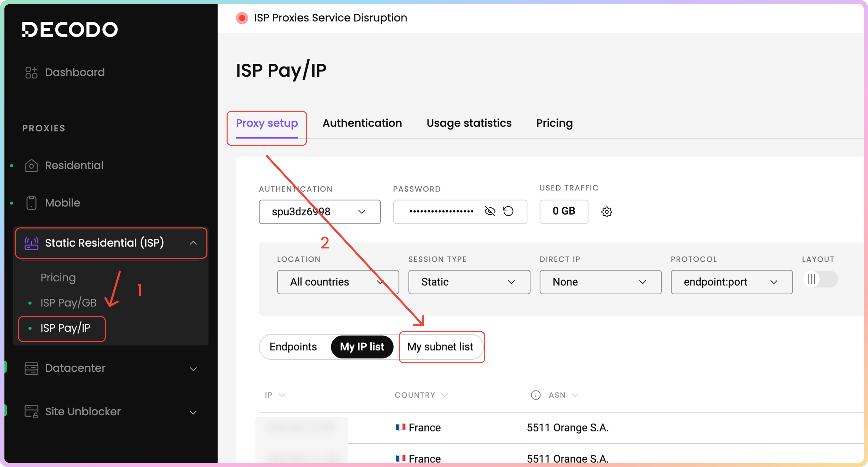Click the Site Unblocker icon

(x=31, y=411)
